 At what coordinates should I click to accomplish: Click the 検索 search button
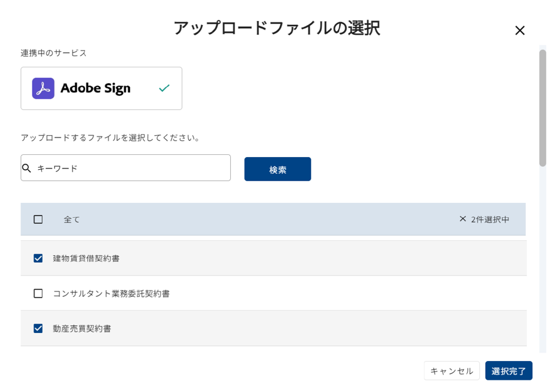[278, 169]
